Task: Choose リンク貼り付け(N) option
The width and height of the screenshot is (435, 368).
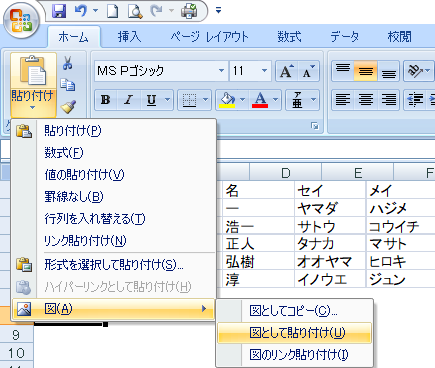Action: pyautogui.click(x=113, y=241)
